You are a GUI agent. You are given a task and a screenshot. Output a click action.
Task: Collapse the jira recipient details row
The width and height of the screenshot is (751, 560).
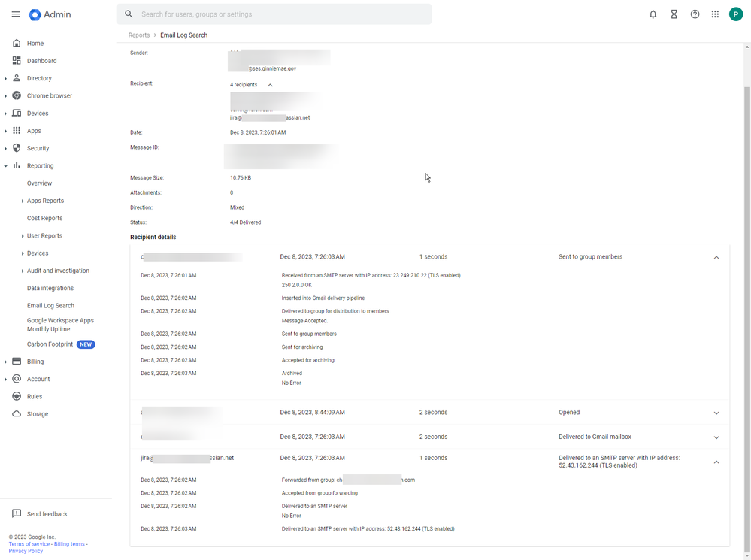click(716, 462)
